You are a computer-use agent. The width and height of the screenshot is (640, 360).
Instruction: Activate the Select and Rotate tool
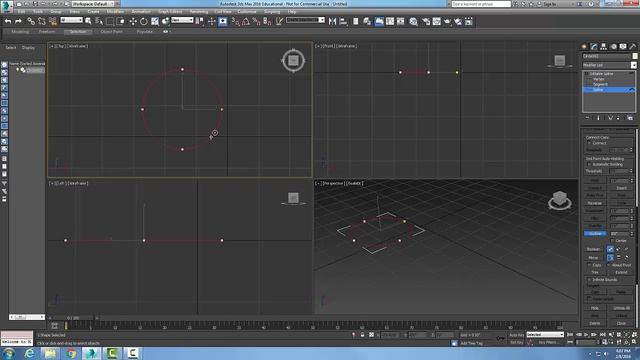(144, 21)
